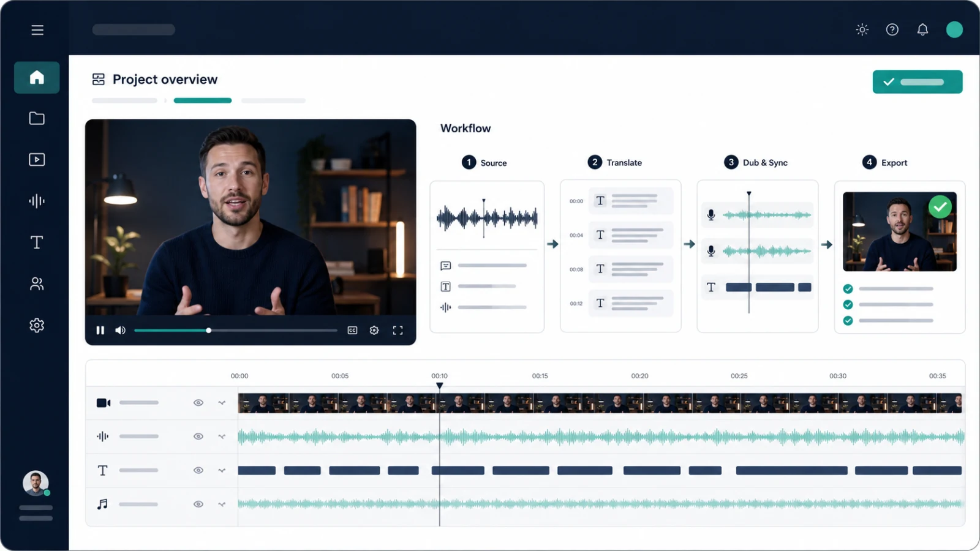The image size is (980, 551).
Task: Hide the video track with eye icon
Action: pyautogui.click(x=198, y=403)
